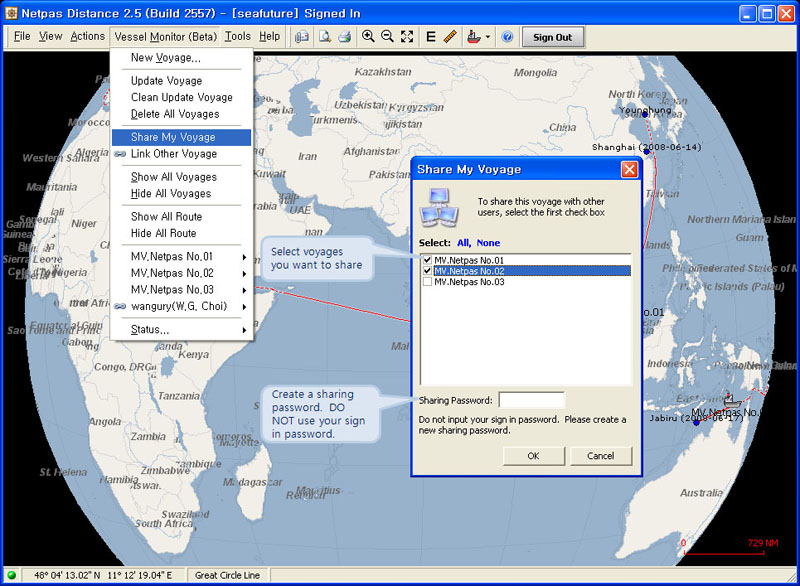Select Update Voyage menu entry

[x=181, y=81]
